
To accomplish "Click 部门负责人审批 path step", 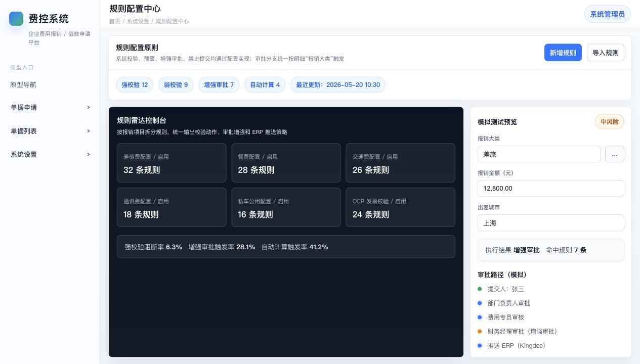I will click(509, 303).
